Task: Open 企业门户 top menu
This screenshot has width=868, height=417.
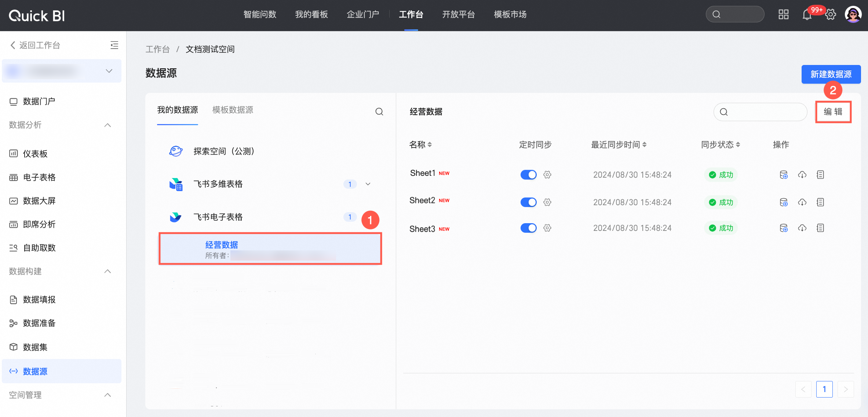Action: [x=363, y=15]
